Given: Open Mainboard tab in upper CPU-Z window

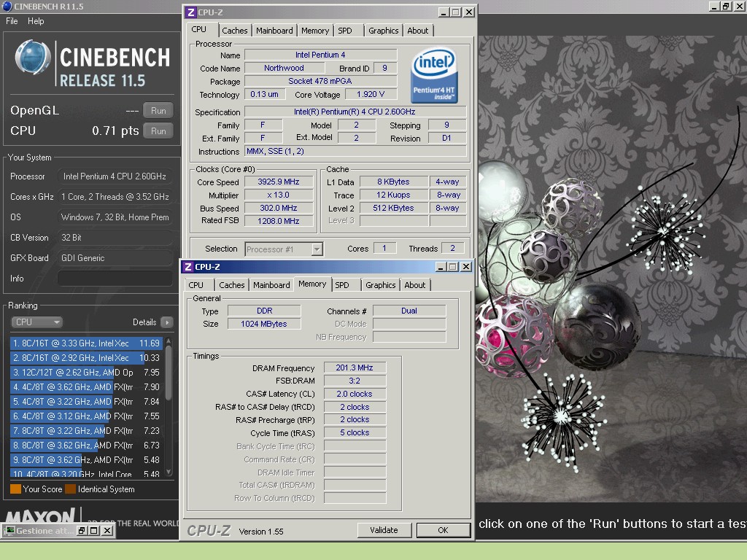Looking at the screenshot, I should [274, 31].
